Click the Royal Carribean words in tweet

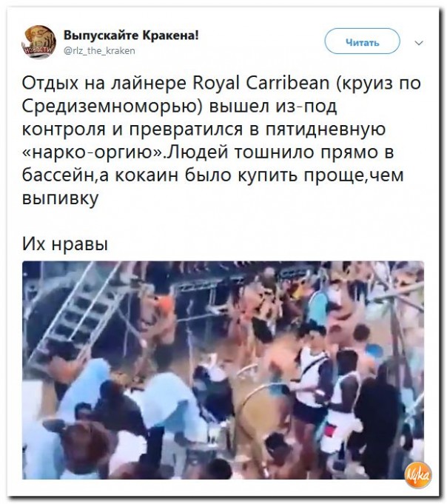[x=261, y=83]
